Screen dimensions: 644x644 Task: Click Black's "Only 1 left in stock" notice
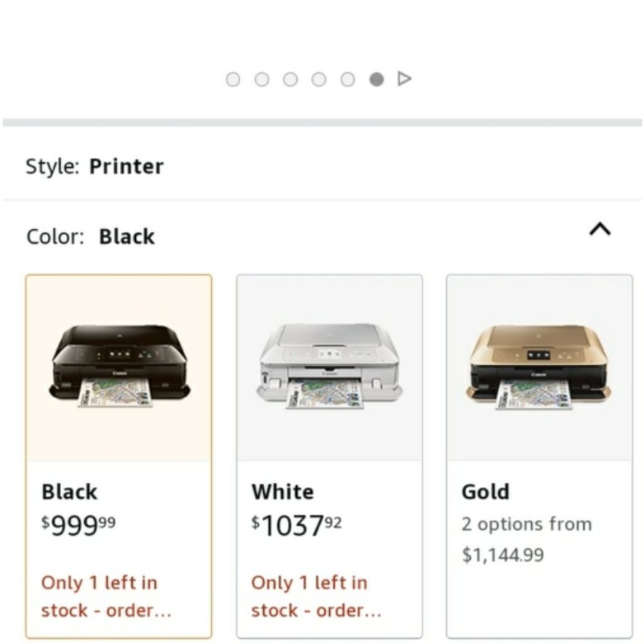pos(106,596)
